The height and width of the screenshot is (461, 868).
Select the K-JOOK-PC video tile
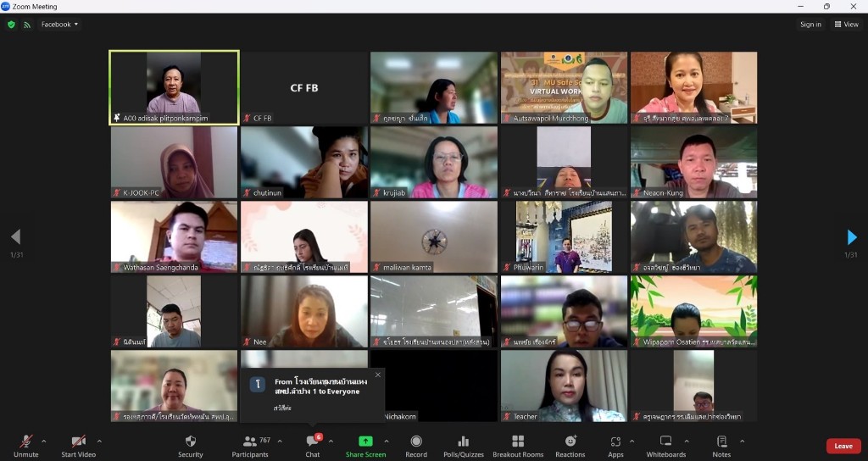point(175,162)
